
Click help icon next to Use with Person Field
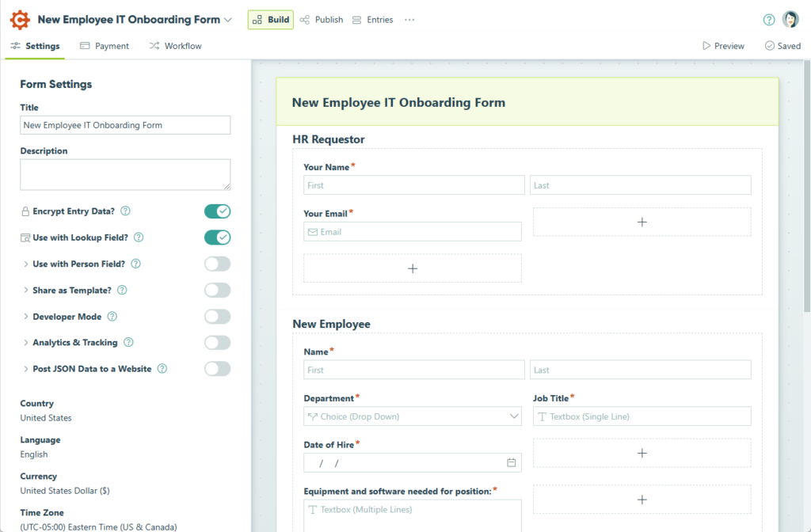point(135,264)
